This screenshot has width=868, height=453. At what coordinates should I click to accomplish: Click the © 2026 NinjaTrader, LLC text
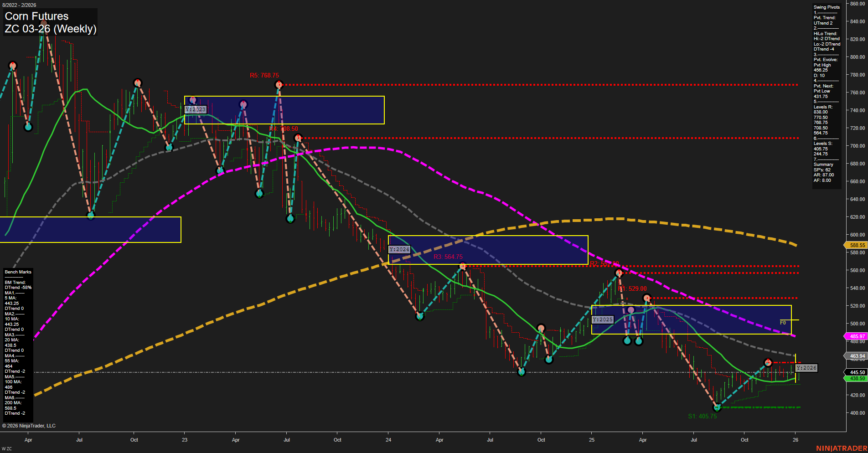(x=29, y=425)
